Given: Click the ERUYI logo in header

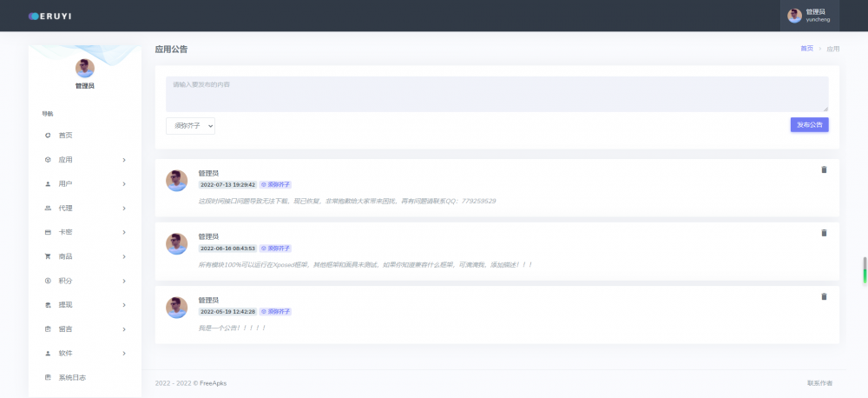Looking at the screenshot, I should click(x=52, y=16).
